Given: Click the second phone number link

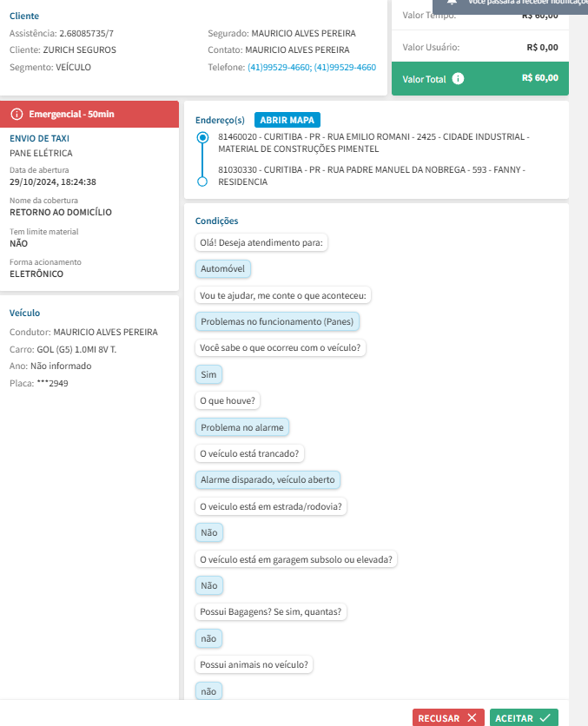Looking at the screenshot, I should coord(346,67).
